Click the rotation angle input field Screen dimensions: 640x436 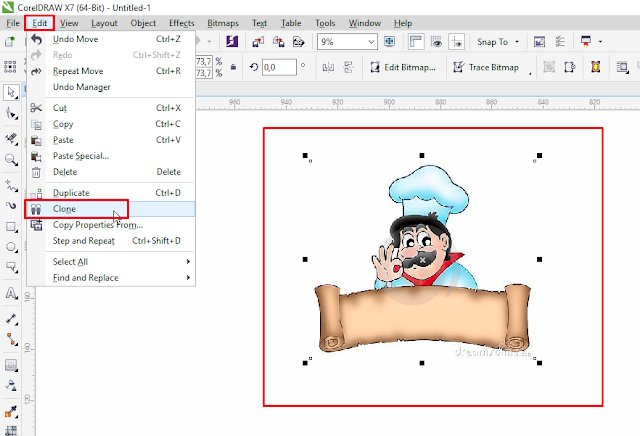tap(279, 67)
